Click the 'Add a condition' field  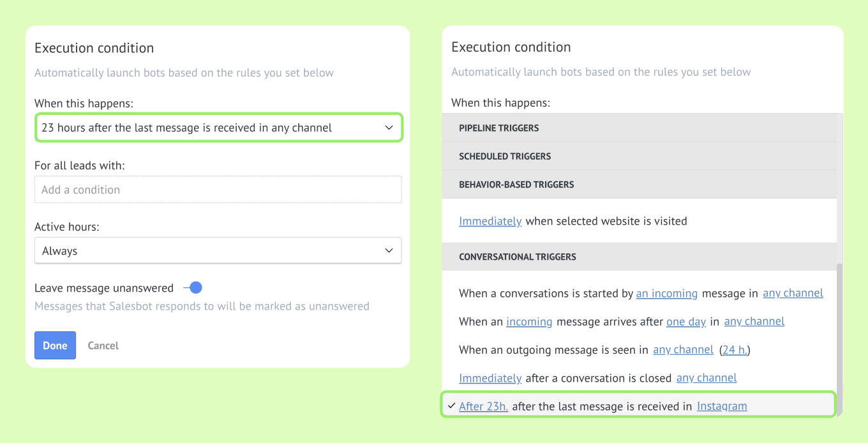[x=218, y=190]
